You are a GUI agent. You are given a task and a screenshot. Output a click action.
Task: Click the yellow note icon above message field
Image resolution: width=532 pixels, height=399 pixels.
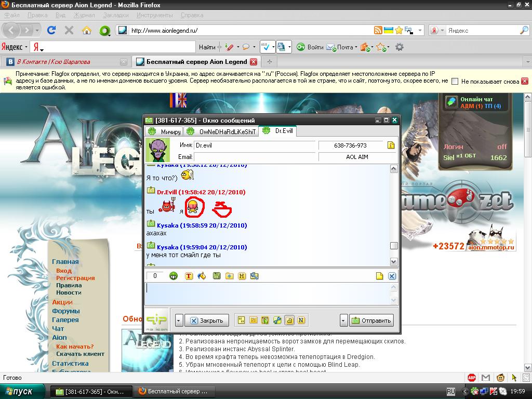pyautogui.click(x=379, y=276)
